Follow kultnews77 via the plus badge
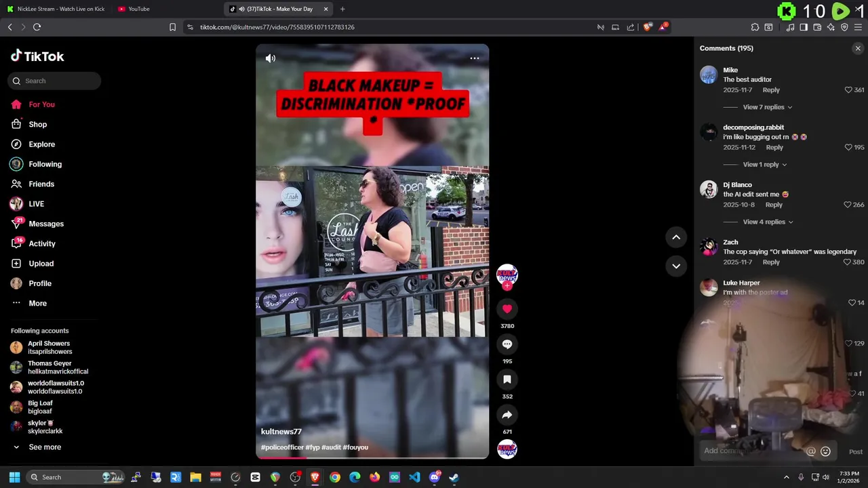The width and height of the screenshot is (868, 488). point(507,285)
